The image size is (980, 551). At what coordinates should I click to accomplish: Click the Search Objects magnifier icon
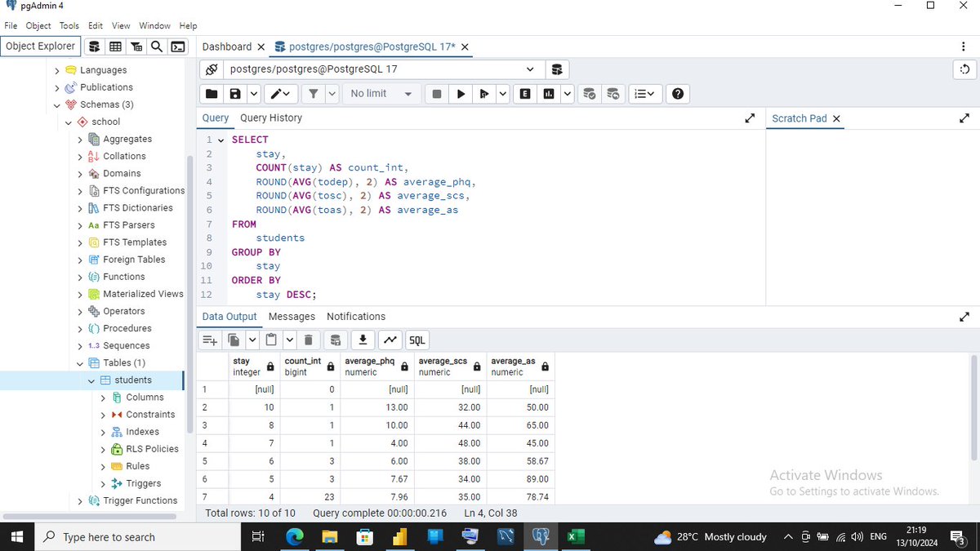pos(157,47)
